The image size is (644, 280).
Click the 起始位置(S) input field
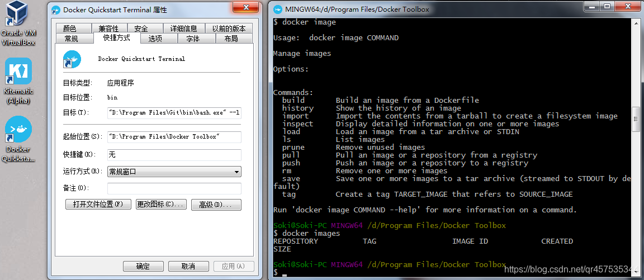[174, 137]
